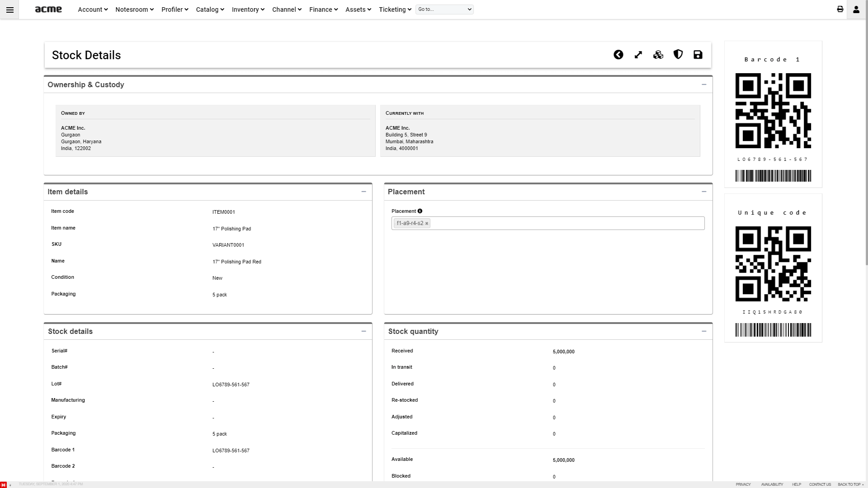Open the Profiler menu
Image resolution: width=868 pixels, height=488 pixels.
pyautogui.click(x=175, y=9)
